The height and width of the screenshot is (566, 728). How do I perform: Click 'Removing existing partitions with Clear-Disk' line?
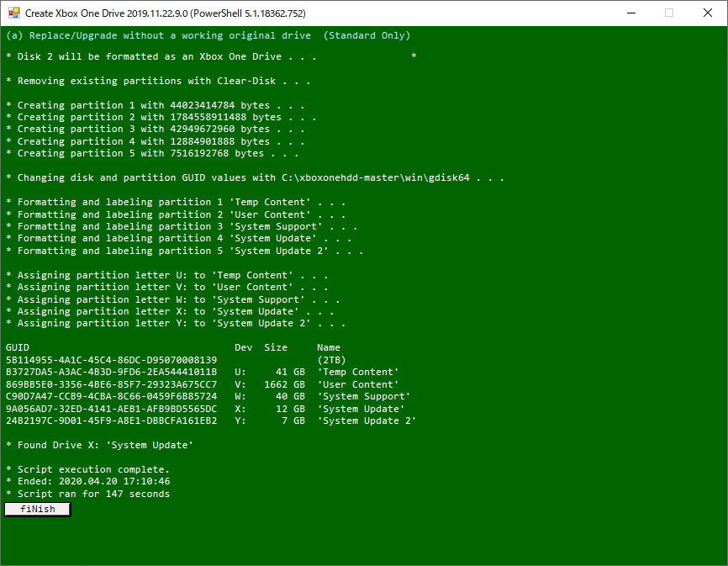click(x=158, y=82)
